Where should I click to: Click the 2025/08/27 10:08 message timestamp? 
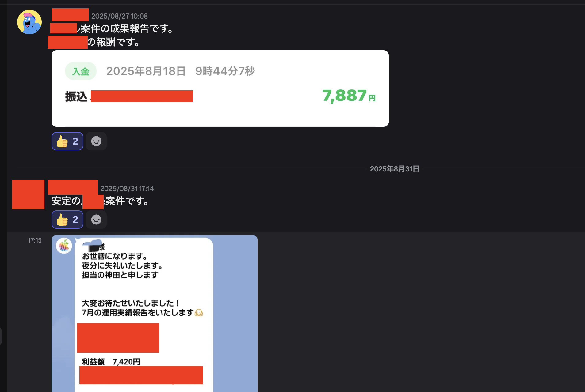pyautogui.click(x=119, y=16)
